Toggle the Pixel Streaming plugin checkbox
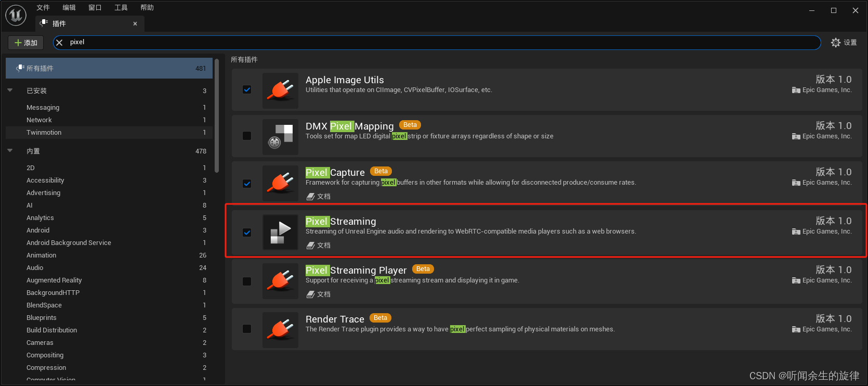The width and height of the screenshot is (868, 386). click(x=247, y=233)
